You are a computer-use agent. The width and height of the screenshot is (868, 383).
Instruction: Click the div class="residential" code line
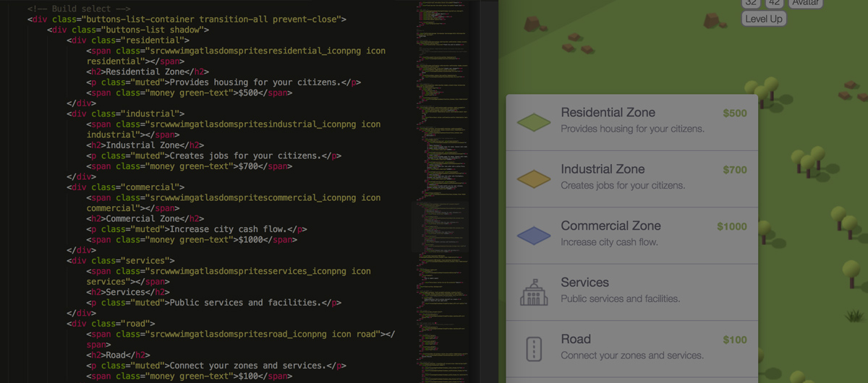coord(128,40)
